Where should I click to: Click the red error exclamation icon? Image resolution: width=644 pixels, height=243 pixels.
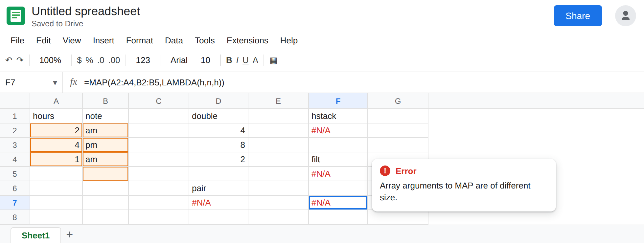[385, 171]
